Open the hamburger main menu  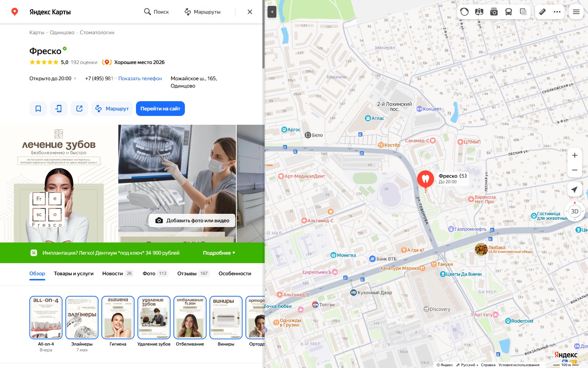576,12
